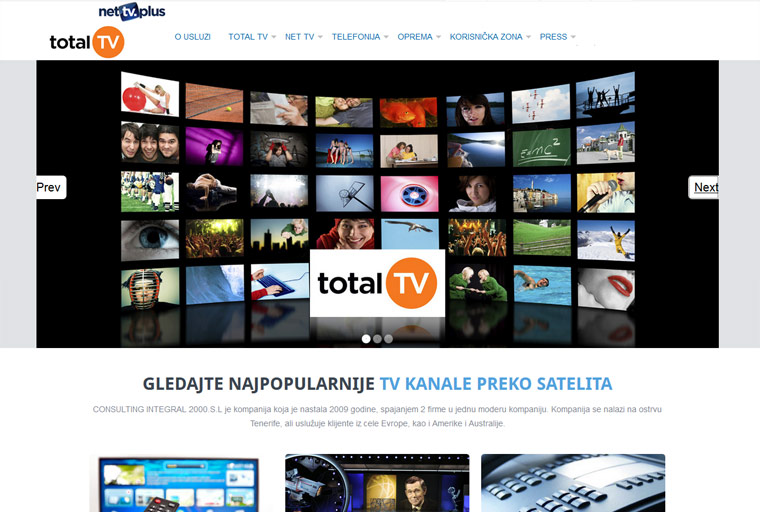Click the goldfish tile in slide

pos(409,112)
